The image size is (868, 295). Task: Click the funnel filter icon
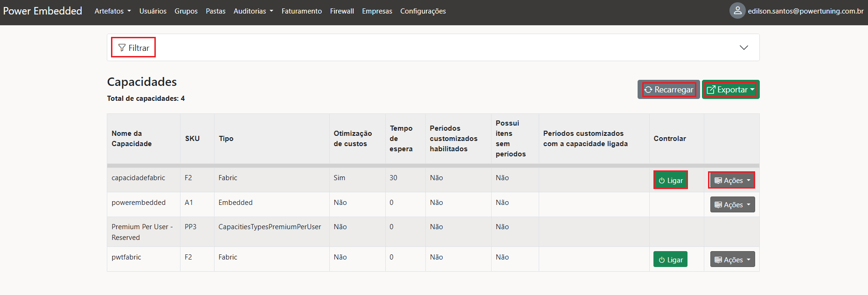[122, 48]
